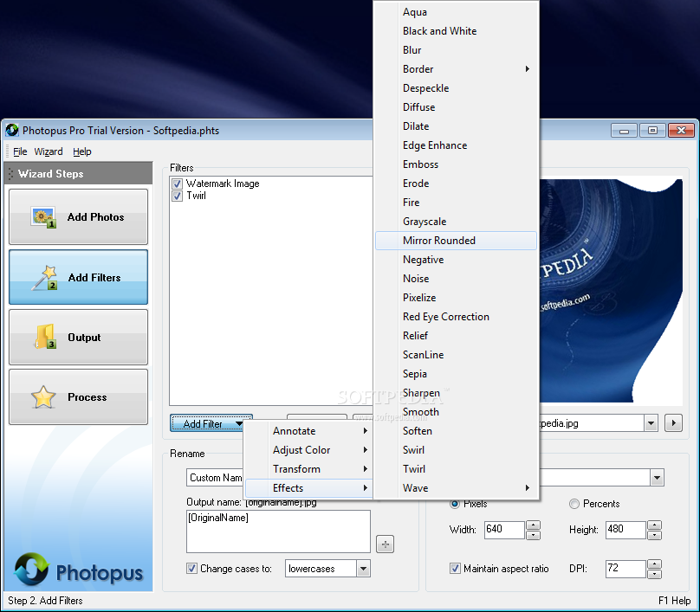The width and height of the screenshot is (700, 612).
Task: Pick the Dilate effect
Action: (x=456, y=126)
